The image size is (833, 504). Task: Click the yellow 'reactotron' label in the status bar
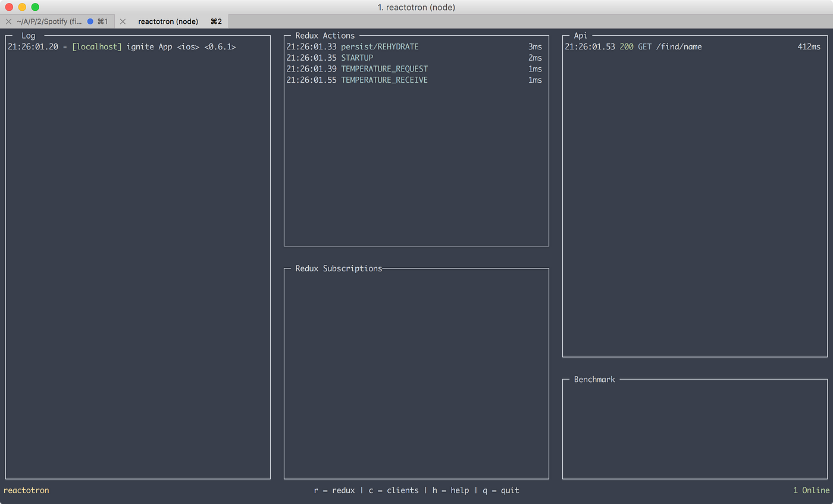point(26,490)
